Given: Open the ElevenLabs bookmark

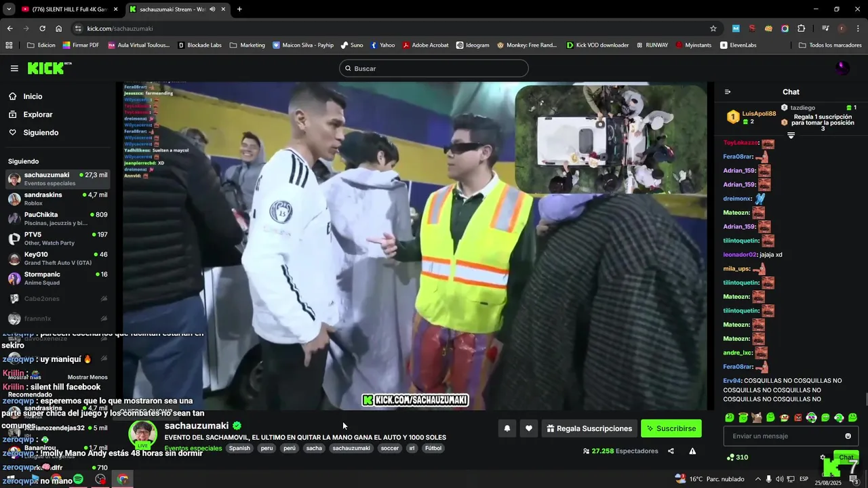Looking at the screenshot, I should 738,45.
